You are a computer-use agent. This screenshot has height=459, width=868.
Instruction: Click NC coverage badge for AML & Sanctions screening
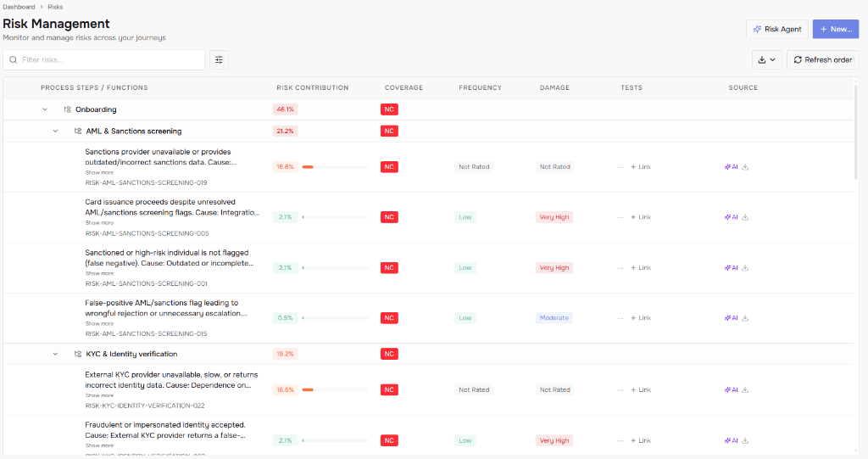coord(389,132)
